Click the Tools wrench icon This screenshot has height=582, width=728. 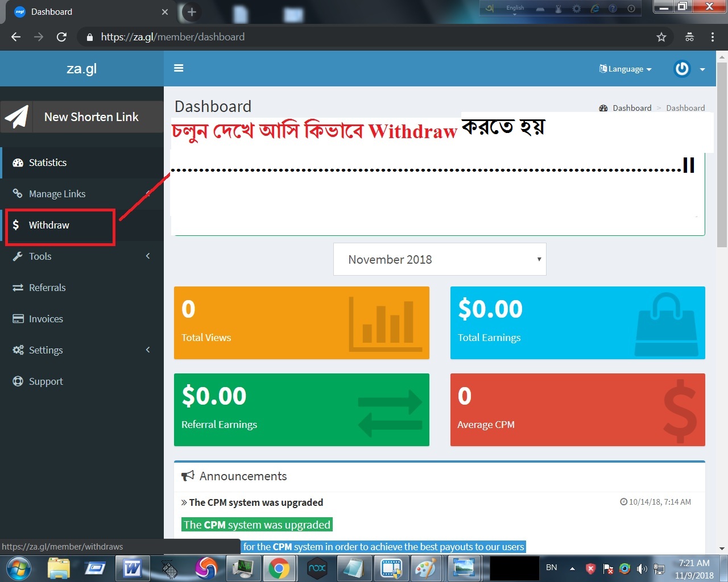click(18, 256)
